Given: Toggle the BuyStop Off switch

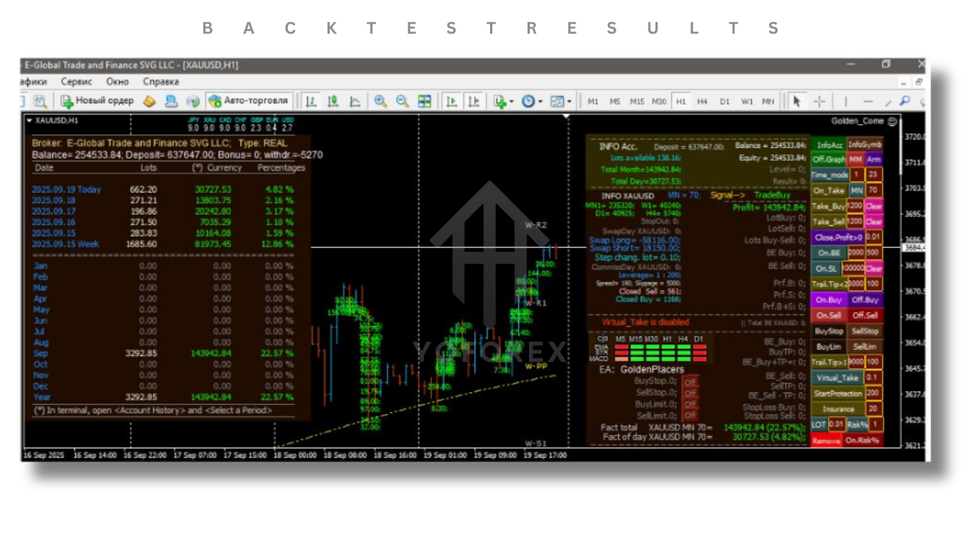Looking at the screenshot, I should 691,381.
